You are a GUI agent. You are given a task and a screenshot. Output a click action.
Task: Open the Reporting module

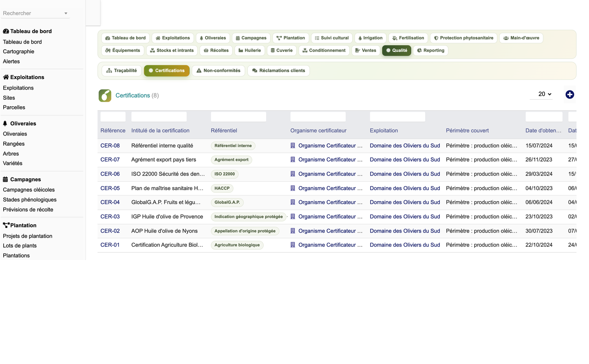point(431,50)
